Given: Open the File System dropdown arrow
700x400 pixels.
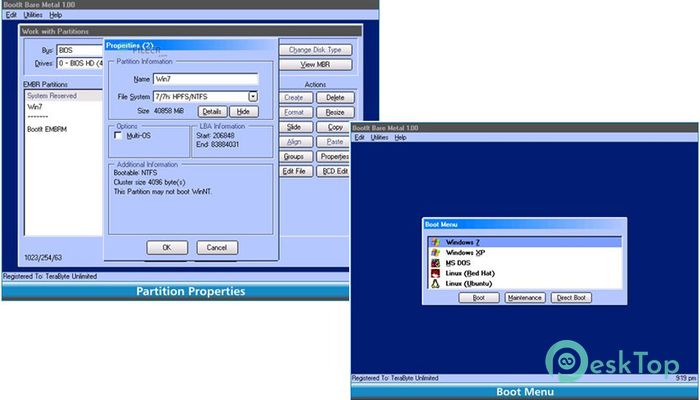Looking at the screenshot, I should pyautogui.click(x=253, y=96).
